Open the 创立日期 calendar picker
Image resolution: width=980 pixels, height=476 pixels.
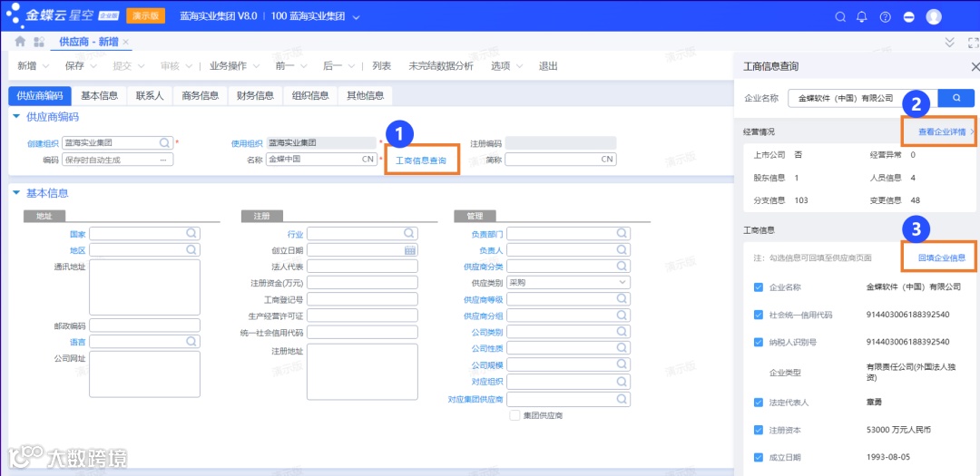410,250
